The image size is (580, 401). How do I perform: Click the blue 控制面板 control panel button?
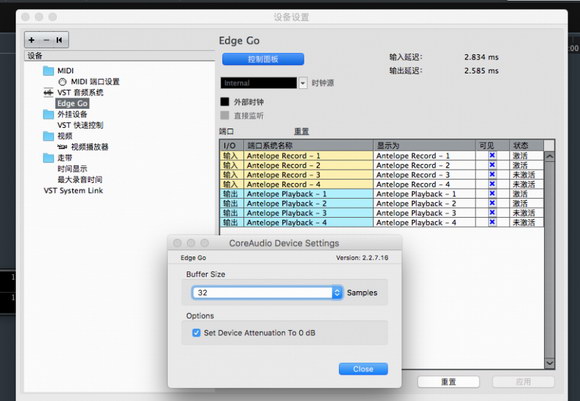click(x=263, y=59)
